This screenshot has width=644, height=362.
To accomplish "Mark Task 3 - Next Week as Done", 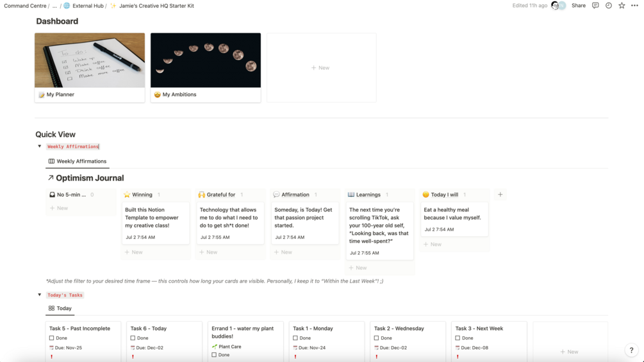I will click(x=458, y=338).
